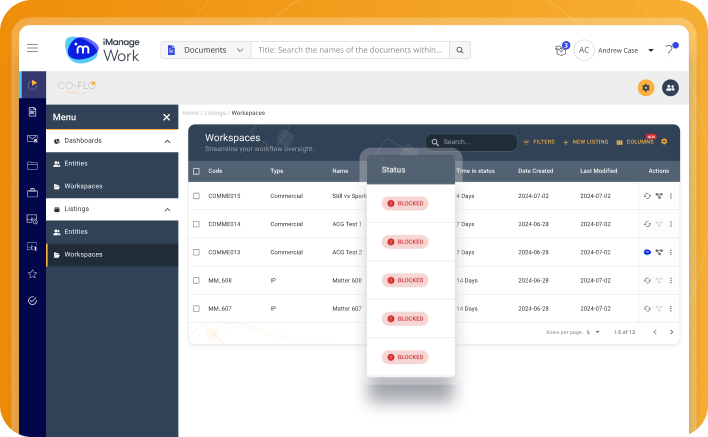Close the Menu panel
The image size is (708, 437).
tap(167, 117)
